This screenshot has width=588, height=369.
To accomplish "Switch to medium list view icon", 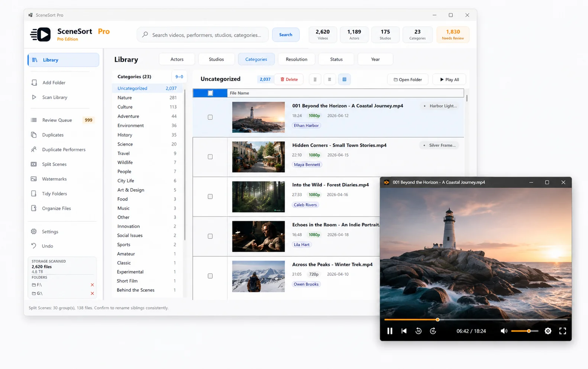I will pos(329,79).
